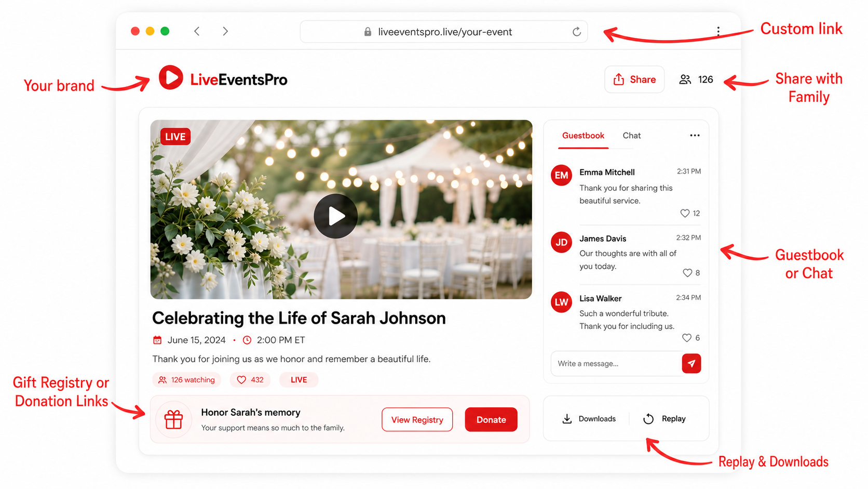The image size is (868, 489).
Task: Click the event title Celebrating the Life of Sarah Johnson
Action: (x=299, y=318)
